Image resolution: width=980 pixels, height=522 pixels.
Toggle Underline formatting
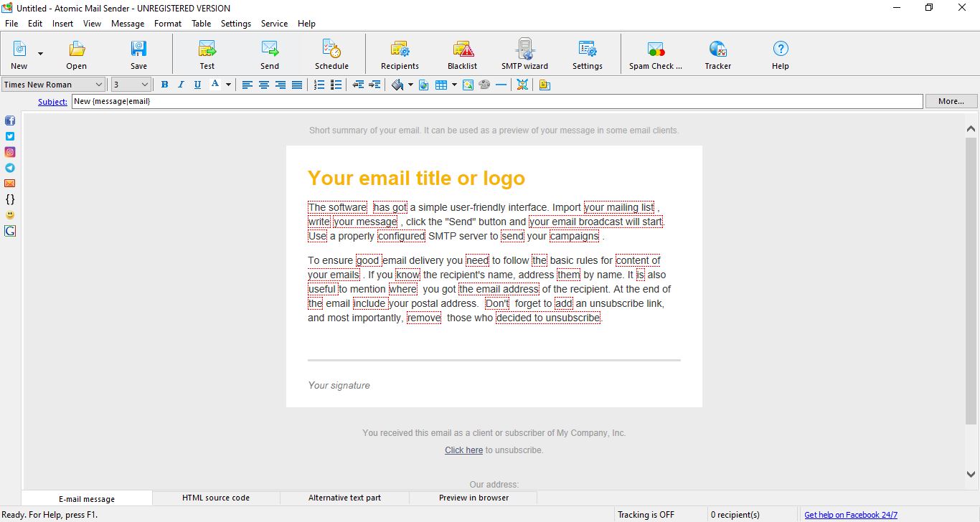[197, 85]
